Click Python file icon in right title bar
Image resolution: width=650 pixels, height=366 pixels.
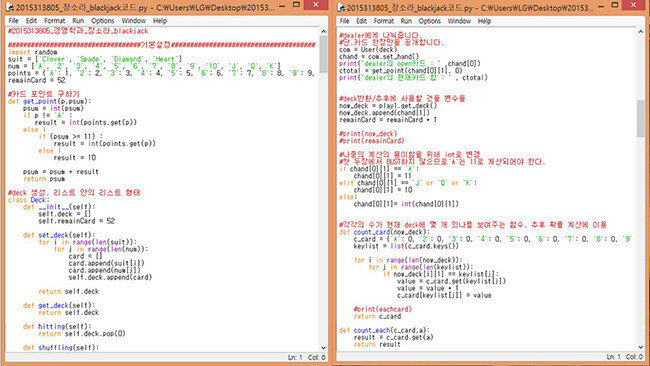341,7
